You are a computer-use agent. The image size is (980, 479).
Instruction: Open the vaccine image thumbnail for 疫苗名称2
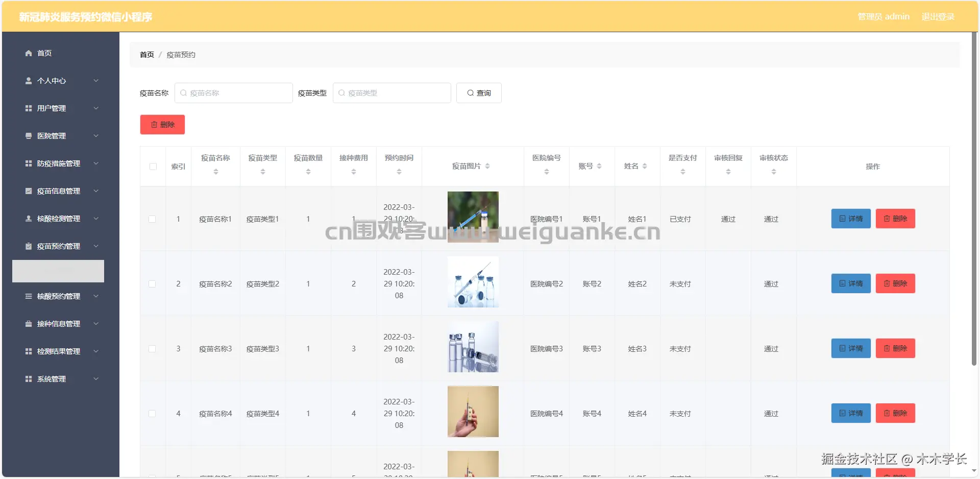[x=473, y=282]
